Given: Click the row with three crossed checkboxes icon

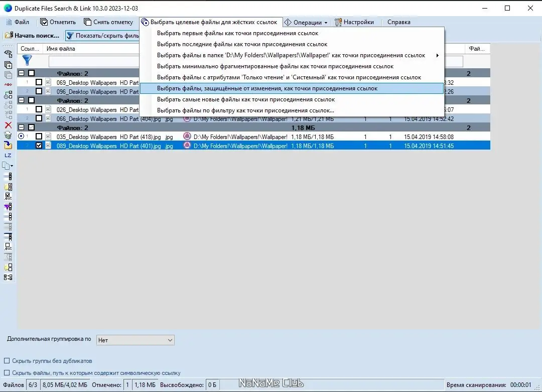Looking at the screenshot, I should tap(8, 177).
